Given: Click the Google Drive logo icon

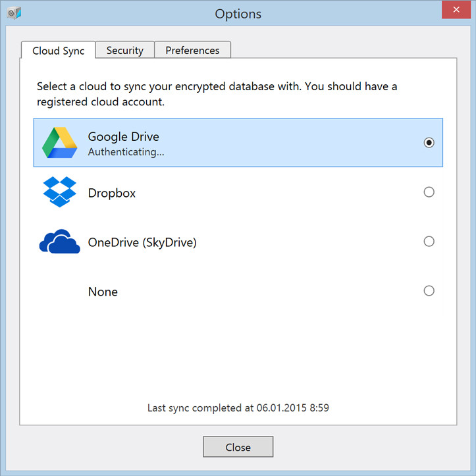Looking at the screenshot, I should click(x=59, y=143).
